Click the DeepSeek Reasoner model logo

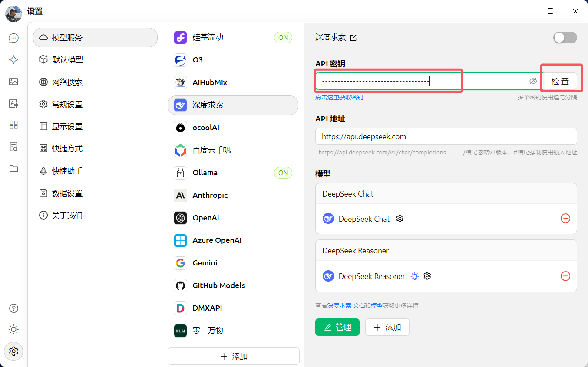328,276
